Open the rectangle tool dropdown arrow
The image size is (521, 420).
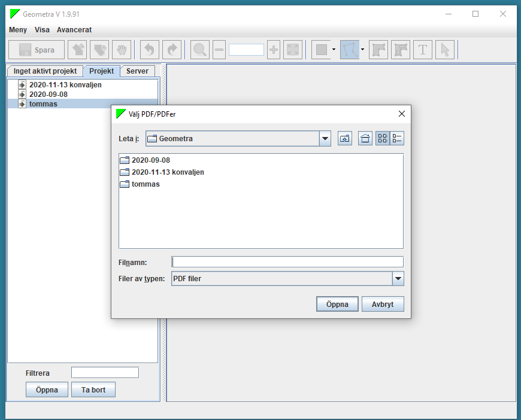[x=334, y=50]
